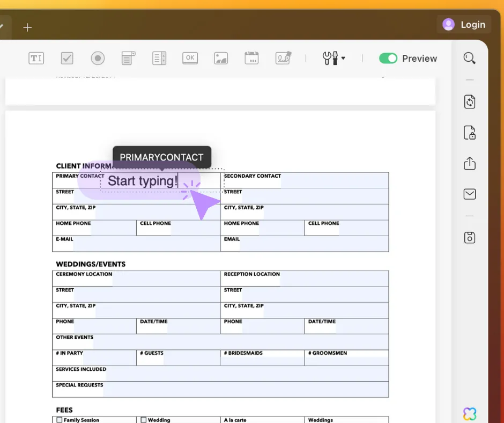Open the Search panel in the sidebar
This screenshot has height=423, width=504.
(x=469, y=58)
